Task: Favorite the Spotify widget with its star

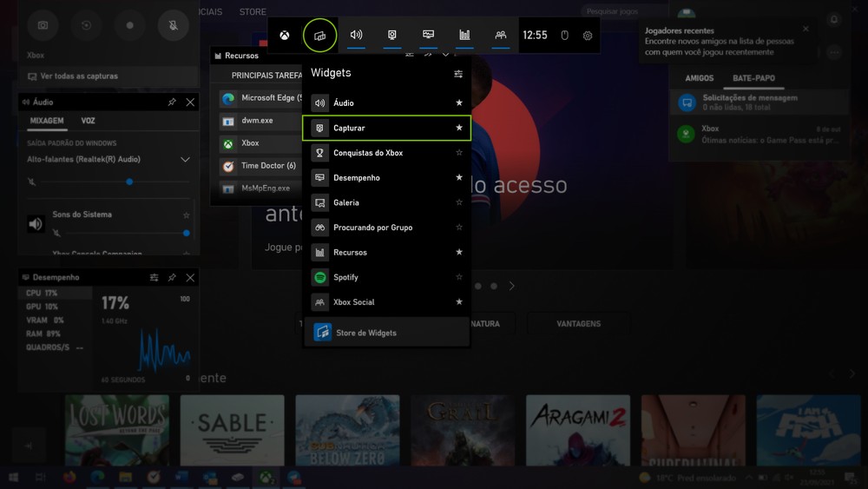Action: pos(459,277)
